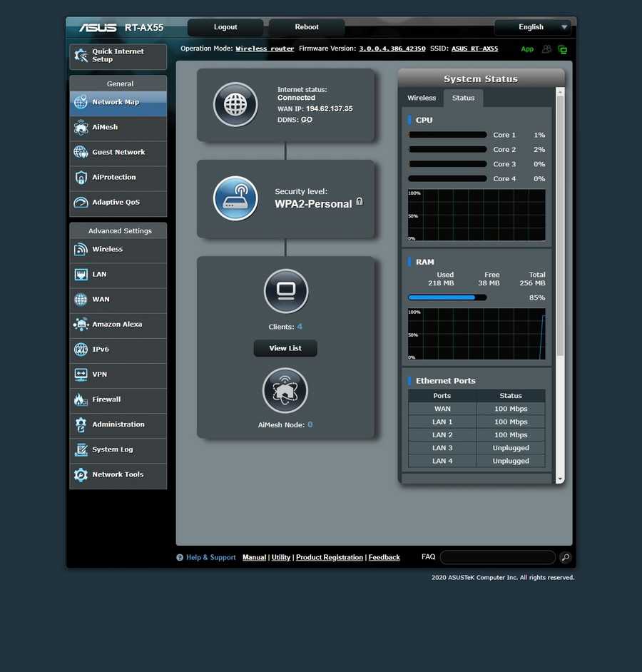Screen dimensions: 642x672
Task: Open Amazon Alexa settings in sidebar
Action: [x=118, y=325]
